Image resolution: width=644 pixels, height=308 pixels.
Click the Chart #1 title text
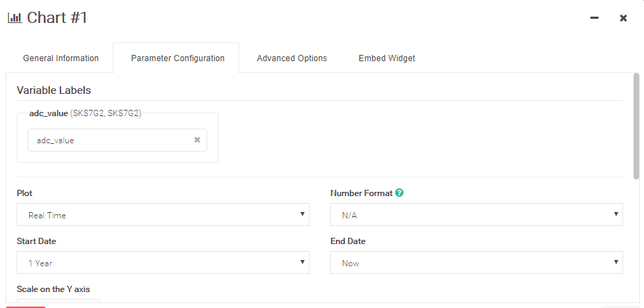click(x=57, y=18)
